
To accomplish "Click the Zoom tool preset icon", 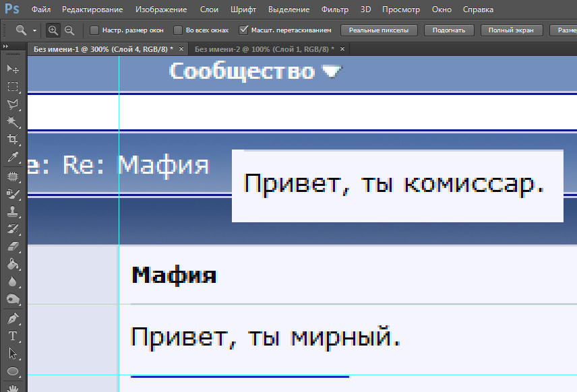I will 21,30.
